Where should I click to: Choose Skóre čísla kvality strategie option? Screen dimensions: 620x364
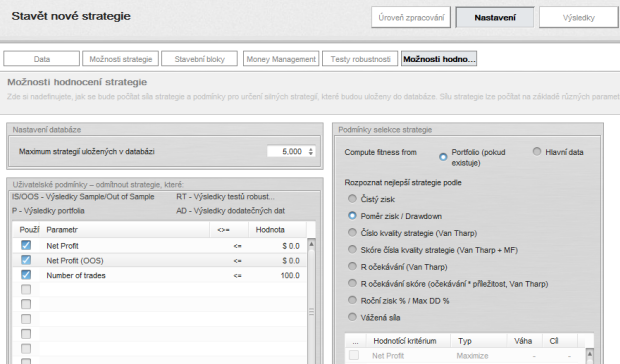[352, 249]
